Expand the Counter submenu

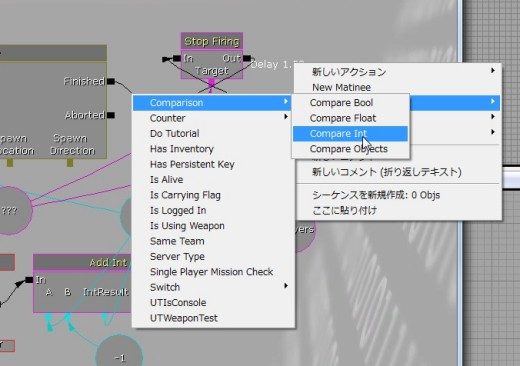[x=213, y=118]
